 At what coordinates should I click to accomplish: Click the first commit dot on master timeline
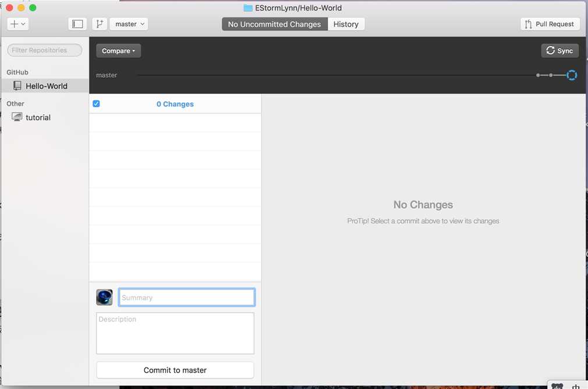point(538,75)
